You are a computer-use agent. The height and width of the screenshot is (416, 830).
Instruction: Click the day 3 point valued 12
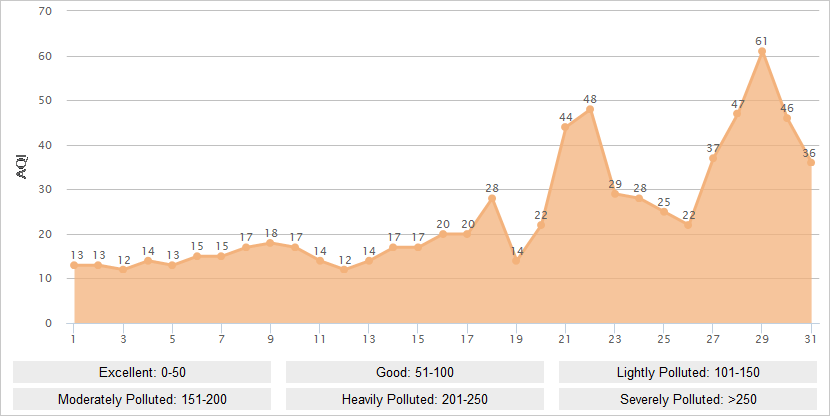click(123, 269)
